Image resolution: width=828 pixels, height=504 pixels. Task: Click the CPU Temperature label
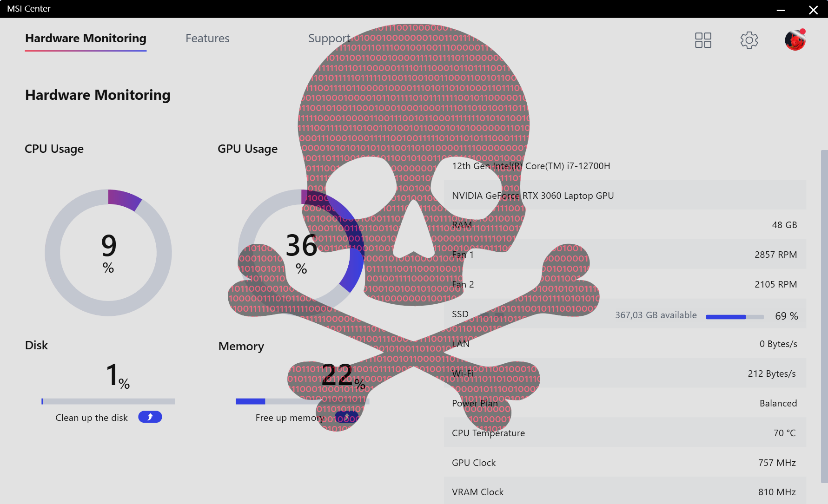[x=488, y=433]
